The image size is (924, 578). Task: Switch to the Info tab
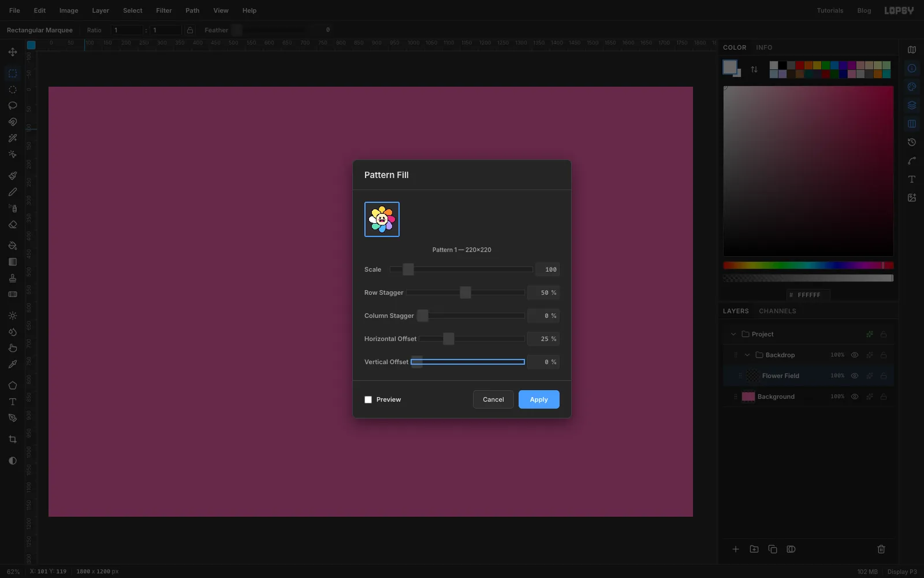(764, 47)
